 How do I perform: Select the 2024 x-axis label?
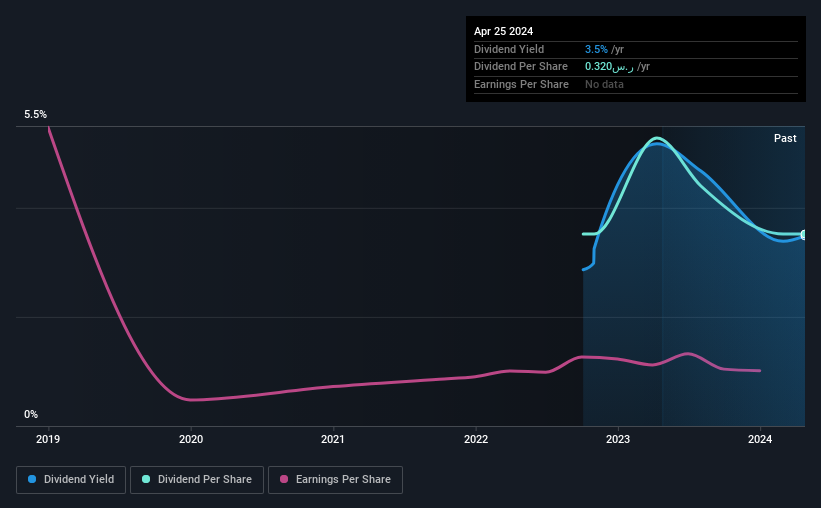[760, 439]
